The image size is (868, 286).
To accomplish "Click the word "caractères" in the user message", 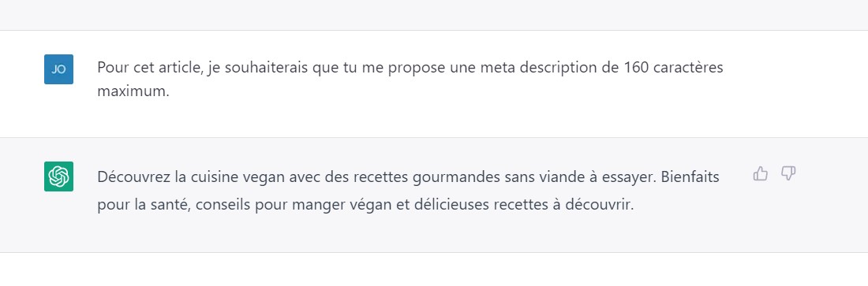I will [688, 68].
